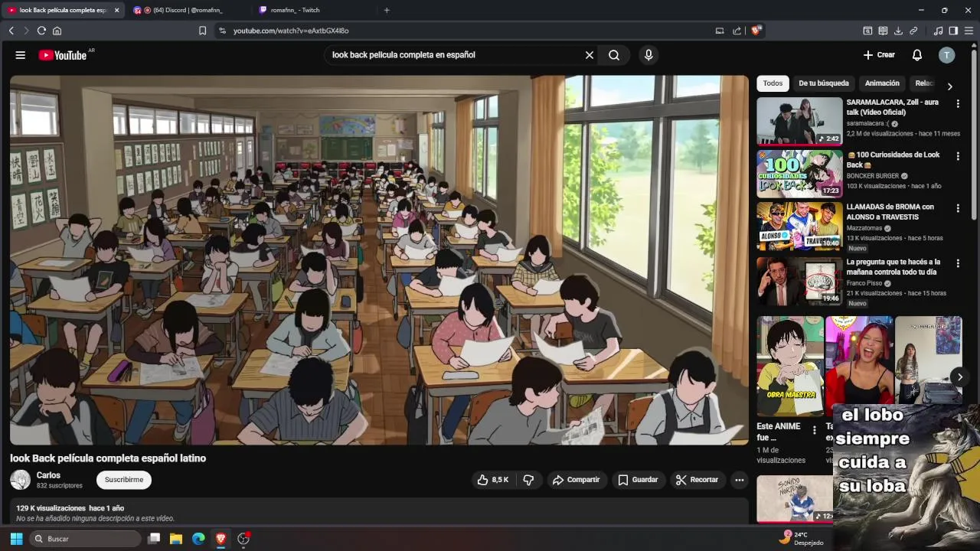The image size is (980, 551).
Task: Open a new tab with plus
Action: [x=387, y=10]
